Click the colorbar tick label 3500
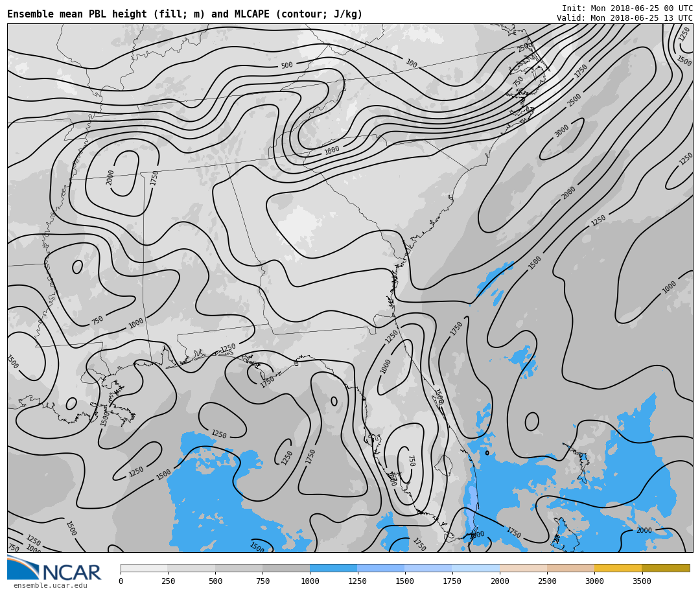 click(642, 581)
